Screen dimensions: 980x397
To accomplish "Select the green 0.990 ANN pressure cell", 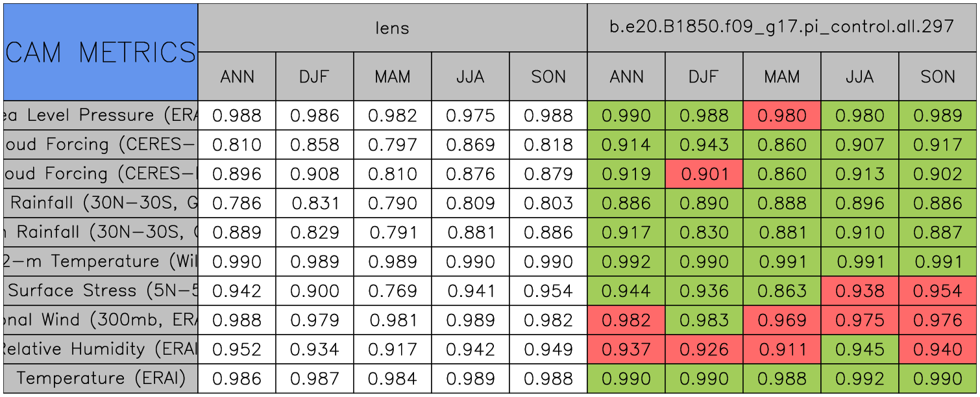I will [x=626, y=116].
